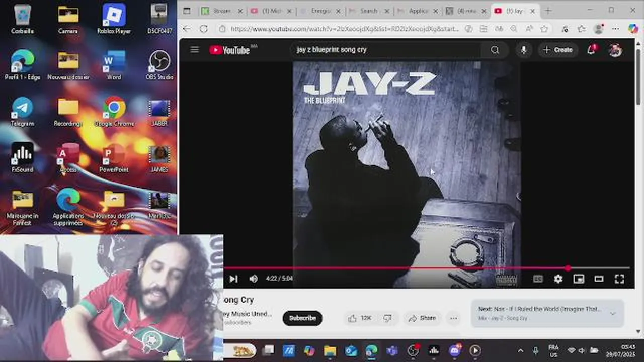Viewport: 644px width, 362px height.
Task: Open Edge tab actions menu
Action: click(x=187, y=11)
